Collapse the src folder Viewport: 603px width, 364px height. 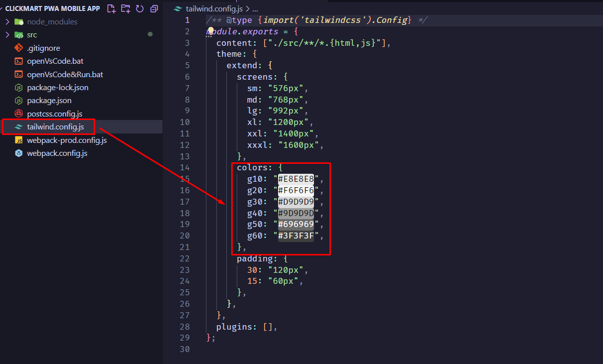7,35
